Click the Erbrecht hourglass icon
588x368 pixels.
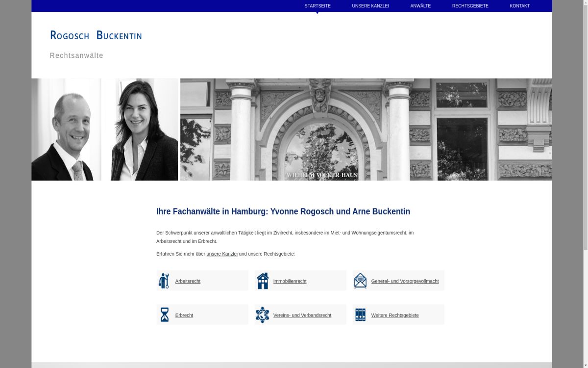click(x=165, y=315)
